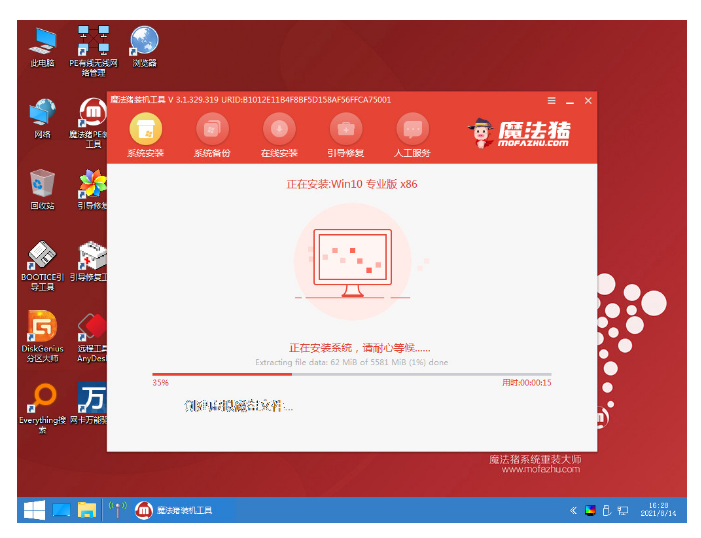Open the Windows Start button
The height and width of the screenshot is (538, 701).
(x=33, y=511)
